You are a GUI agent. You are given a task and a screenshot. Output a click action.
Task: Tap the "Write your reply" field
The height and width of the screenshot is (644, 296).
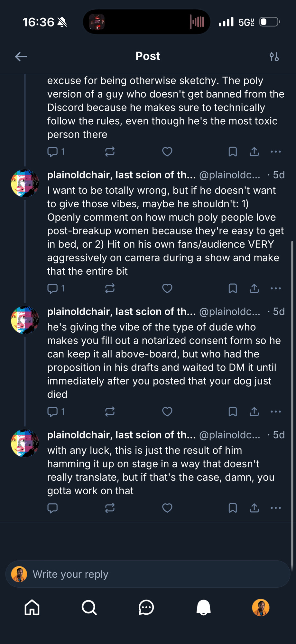click(x=148, y=574)
